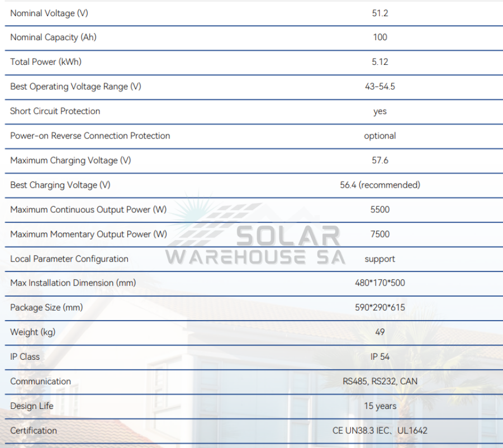The width and height of the screenshot is (503, 448).
Task: Select 'Best Charging Voltage (V)' label
Action: point(60,185)
